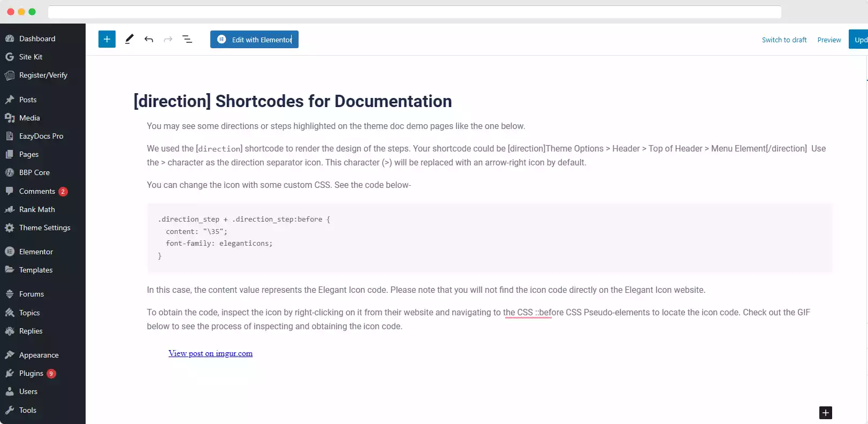Click the Comments bubble icon
The height and width of the screenshot is (424, 868).
point(10,191)
